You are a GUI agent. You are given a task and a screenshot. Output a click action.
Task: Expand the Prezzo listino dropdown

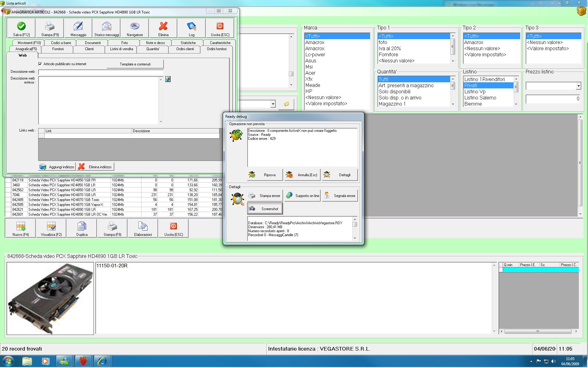click(x=578, y=86)
